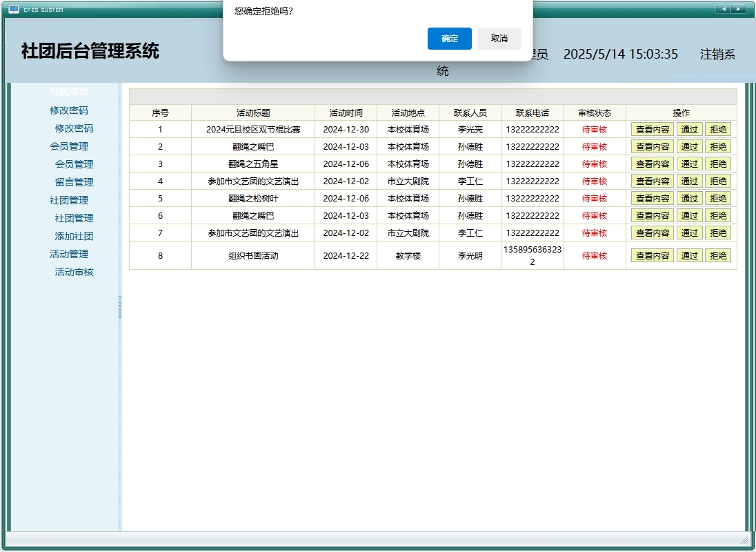View content of 2024元旦校区双节棍比赛 activity

[x=652, y=129]
